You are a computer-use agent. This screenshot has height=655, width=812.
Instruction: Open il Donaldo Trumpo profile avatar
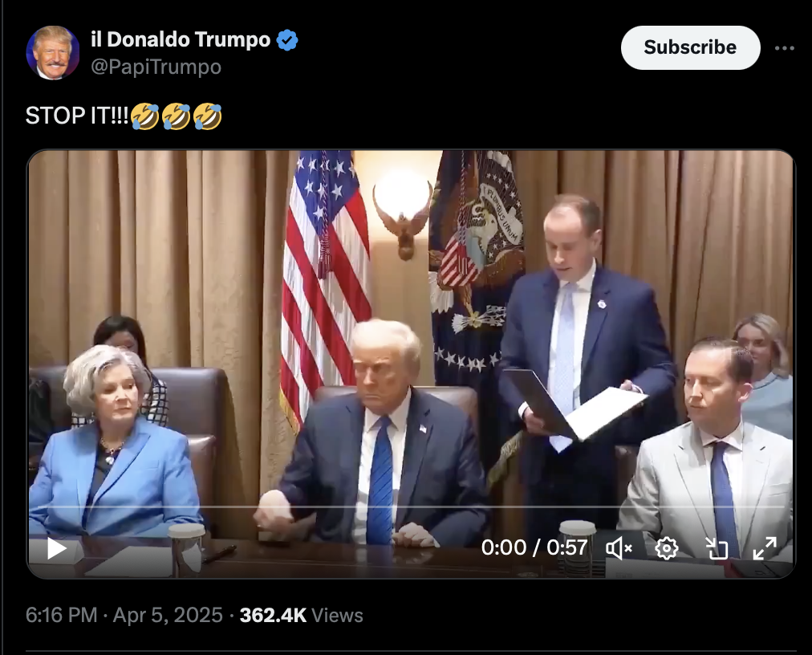pos(52,52)
